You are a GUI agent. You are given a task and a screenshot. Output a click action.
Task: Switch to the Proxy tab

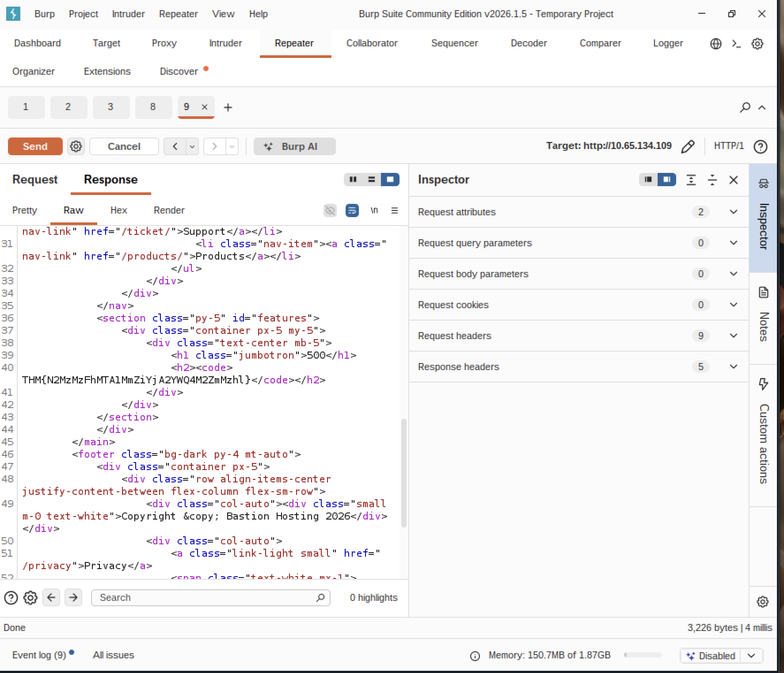coord(164,43)
